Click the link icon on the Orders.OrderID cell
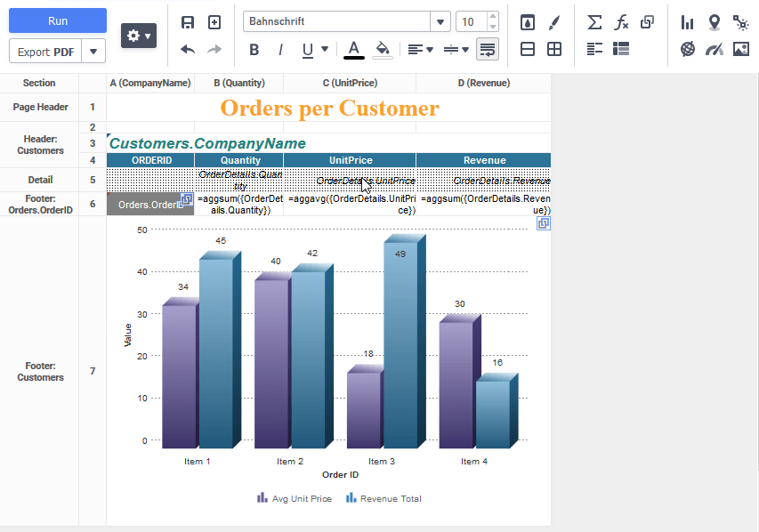759x532 pixels. tap(186, 199)
